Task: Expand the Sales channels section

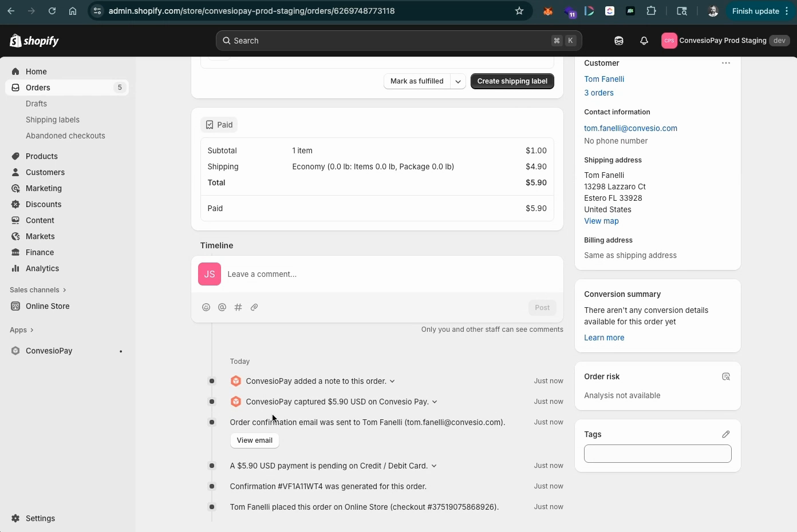Action: pyautogui.click(x=38, y=290)
